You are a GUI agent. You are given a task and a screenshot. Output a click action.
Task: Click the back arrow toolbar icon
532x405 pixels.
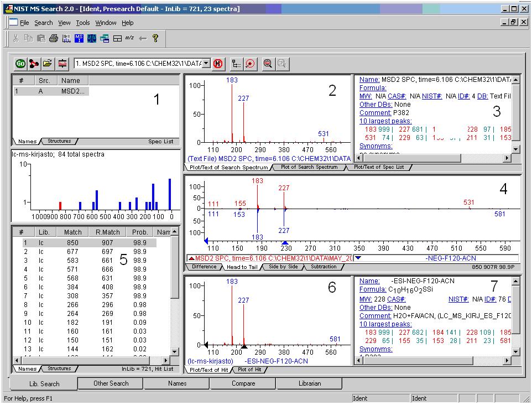tap(143, 38)
